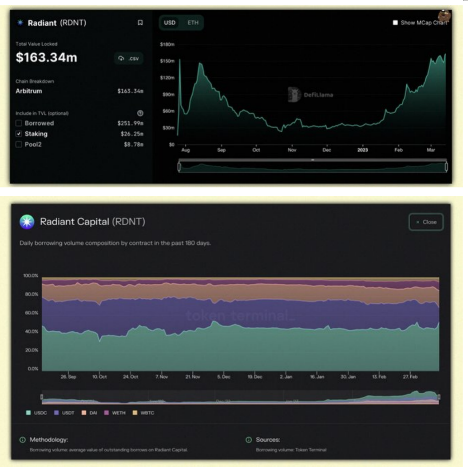Click the top move handle of the TVL range slider
This screenshot has width=468, height=476.
(313, 160)
